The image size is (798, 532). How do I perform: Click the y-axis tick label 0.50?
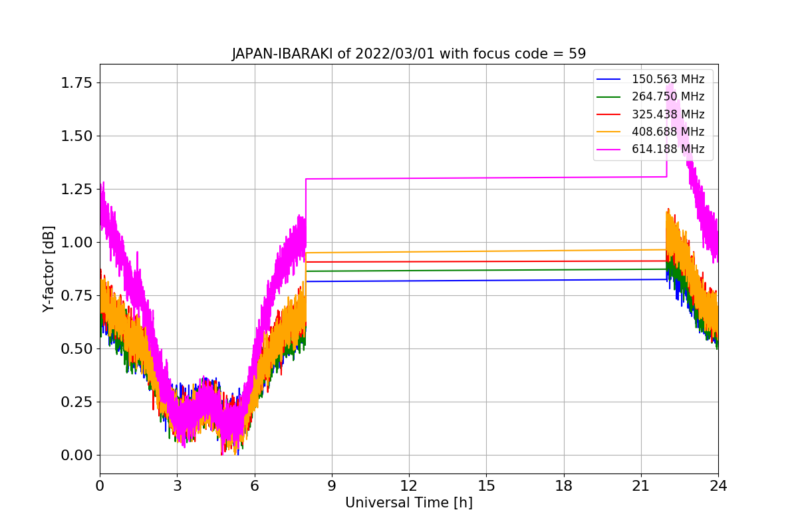pyautogui.click(x=77, y=349)
